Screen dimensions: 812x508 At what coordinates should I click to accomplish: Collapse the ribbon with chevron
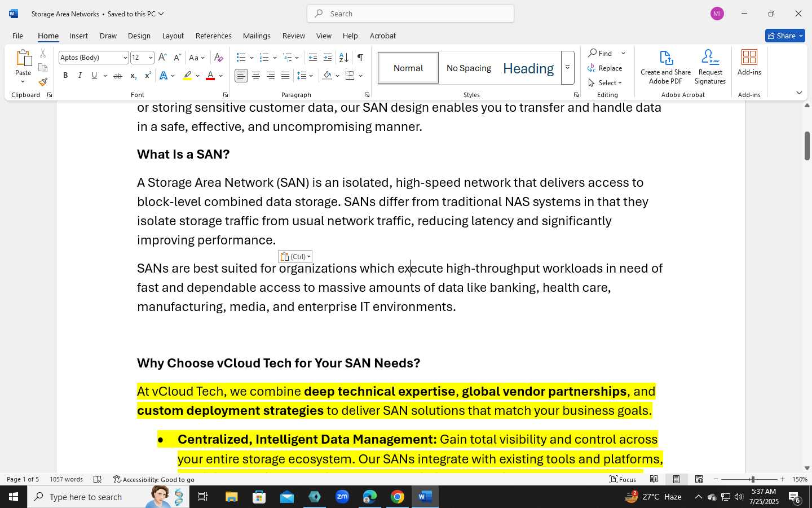799,93
